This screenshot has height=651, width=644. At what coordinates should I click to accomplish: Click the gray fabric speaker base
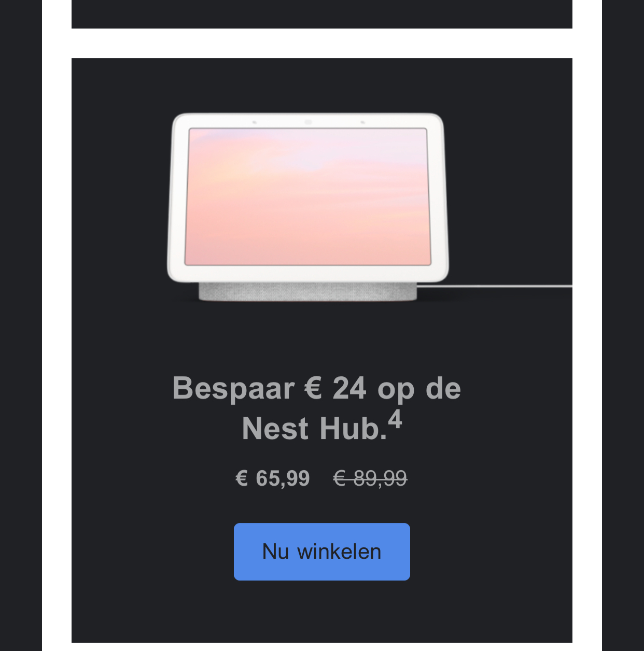tap(307, 291)
